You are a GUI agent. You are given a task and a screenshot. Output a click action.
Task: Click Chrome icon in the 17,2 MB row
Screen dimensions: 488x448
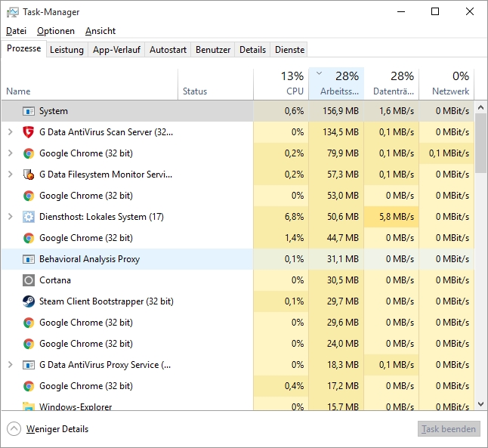[x=28, y=386]
